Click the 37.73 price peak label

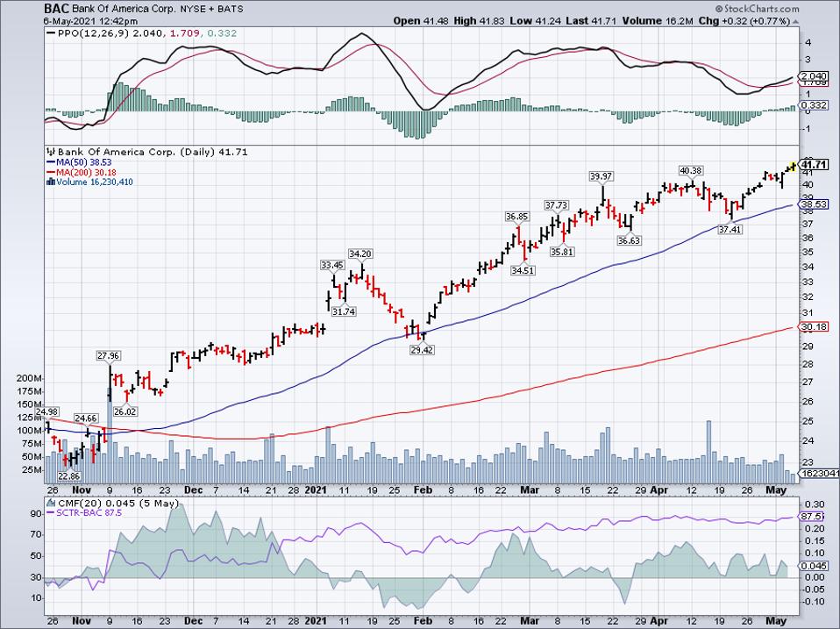click(x=557, y=205)
